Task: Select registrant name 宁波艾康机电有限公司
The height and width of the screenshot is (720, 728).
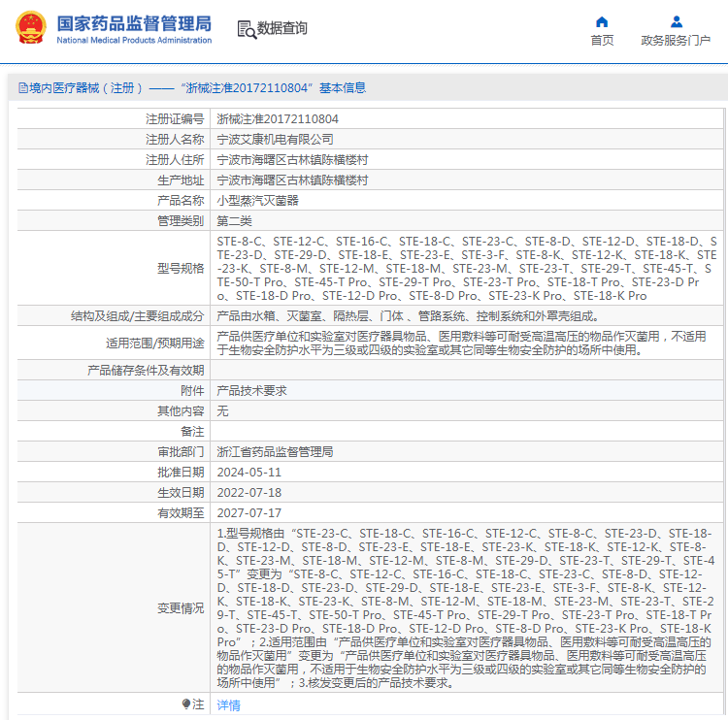Action: [x=275, y=140]
